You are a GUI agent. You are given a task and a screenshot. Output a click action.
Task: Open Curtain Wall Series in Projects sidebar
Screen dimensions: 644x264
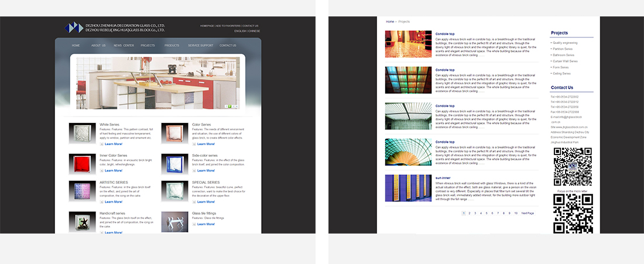(565, 61)
